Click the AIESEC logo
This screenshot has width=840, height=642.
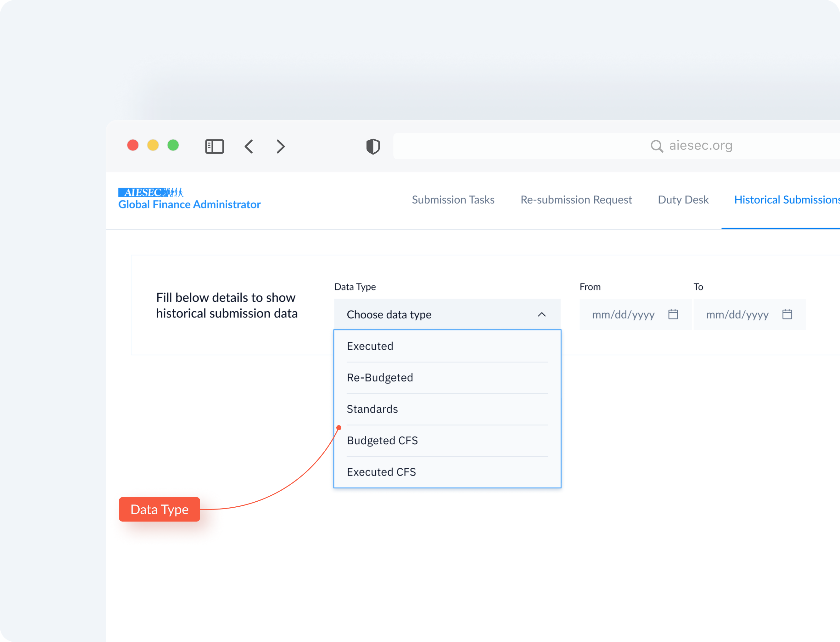click(150, 192)
